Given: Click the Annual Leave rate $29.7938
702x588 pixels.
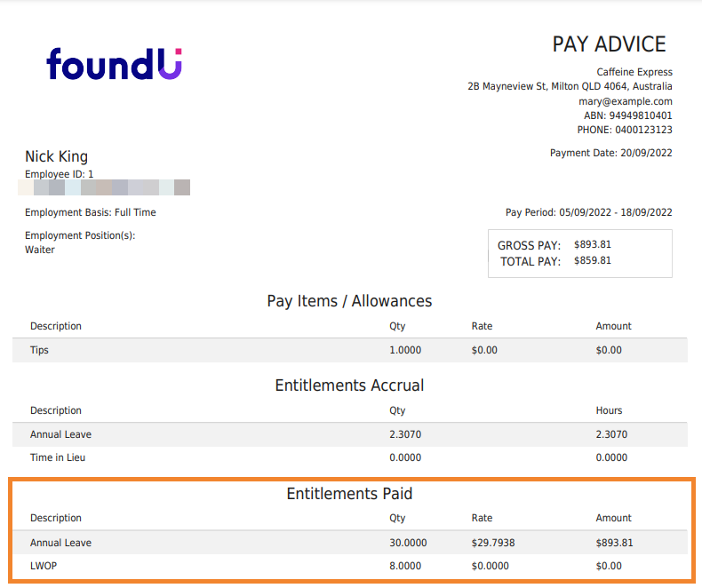Looking at the screenshot, I should coord(495,543).
